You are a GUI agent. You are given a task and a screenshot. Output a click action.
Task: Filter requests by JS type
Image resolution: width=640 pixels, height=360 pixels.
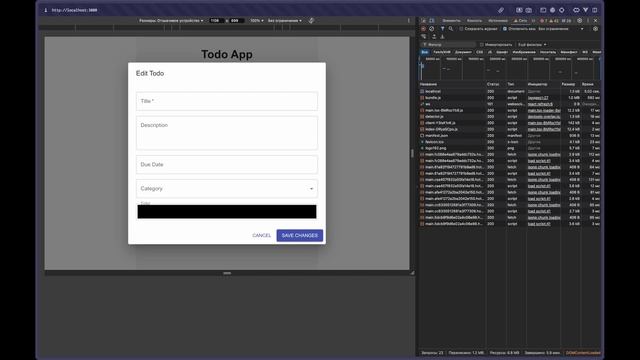(490, 52)
